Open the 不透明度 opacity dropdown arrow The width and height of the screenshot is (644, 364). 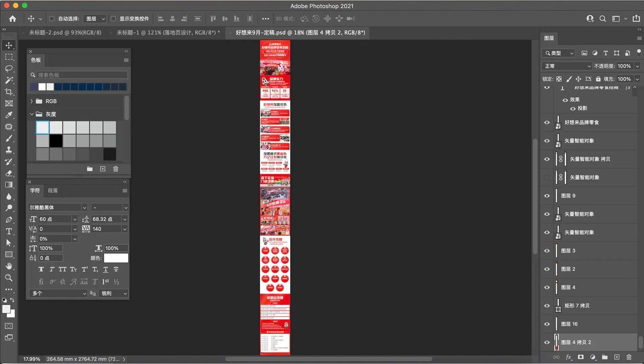[x=637, y=66]
